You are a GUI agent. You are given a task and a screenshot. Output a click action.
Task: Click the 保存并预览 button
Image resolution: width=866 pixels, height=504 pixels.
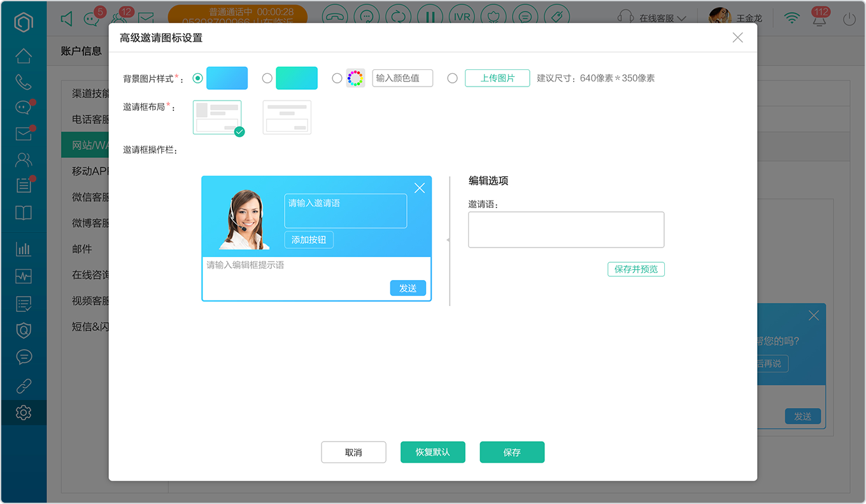point(636,269)
